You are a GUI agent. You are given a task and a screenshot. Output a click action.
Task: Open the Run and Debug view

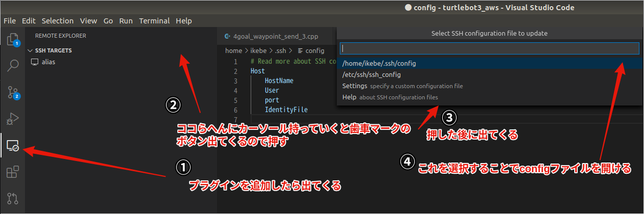tap(12, 118)
